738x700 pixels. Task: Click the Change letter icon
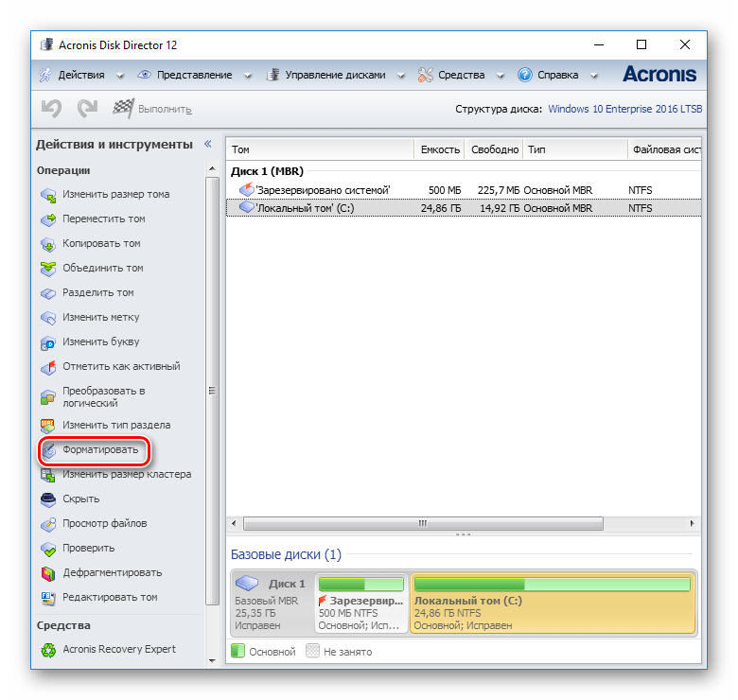[x=48, y=342]
